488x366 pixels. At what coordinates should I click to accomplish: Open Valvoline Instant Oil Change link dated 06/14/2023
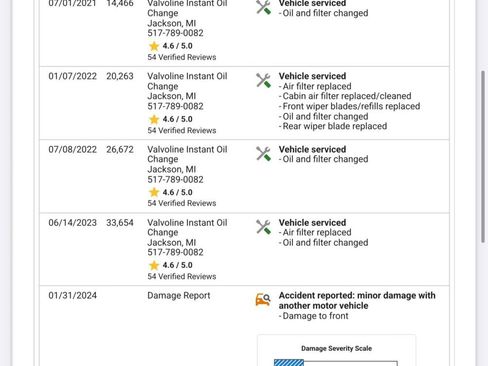pos(187,228)
